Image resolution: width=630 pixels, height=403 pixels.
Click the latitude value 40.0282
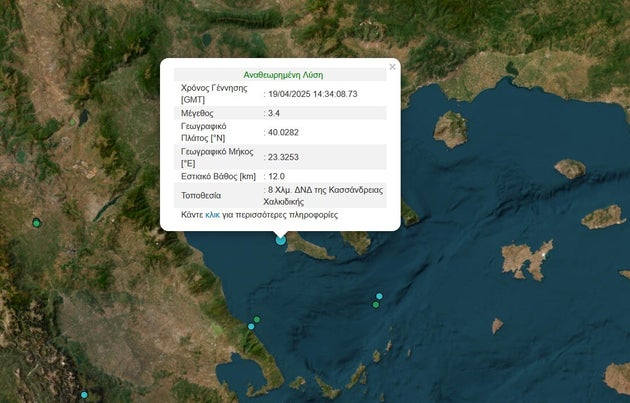pos(283,134)
